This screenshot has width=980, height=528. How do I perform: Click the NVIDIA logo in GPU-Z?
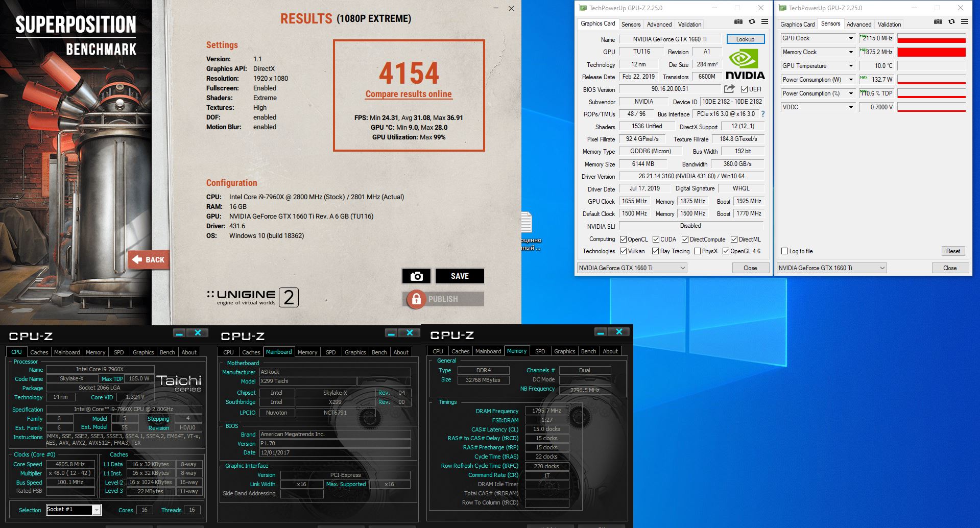[x=745, y=65]
